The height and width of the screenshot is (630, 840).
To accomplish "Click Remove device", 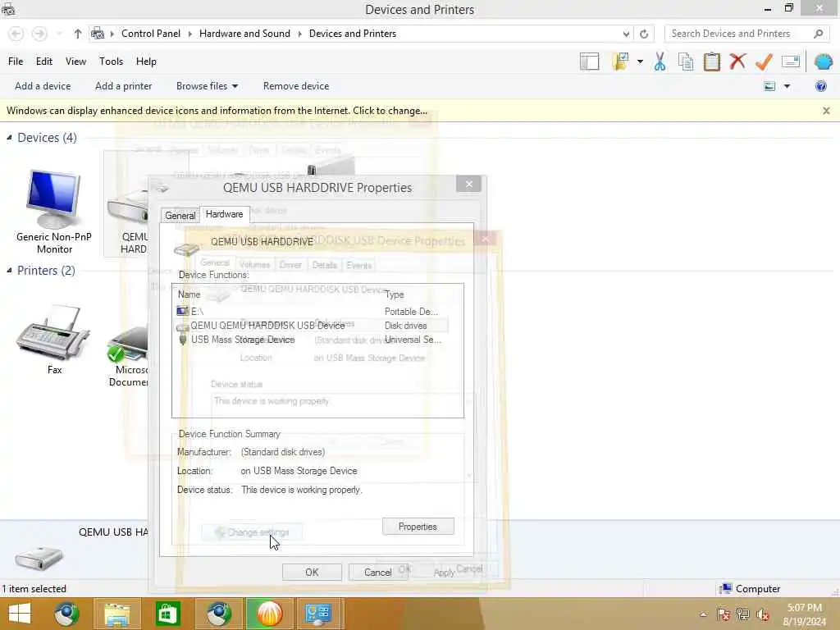I will [x=295, y=86].
